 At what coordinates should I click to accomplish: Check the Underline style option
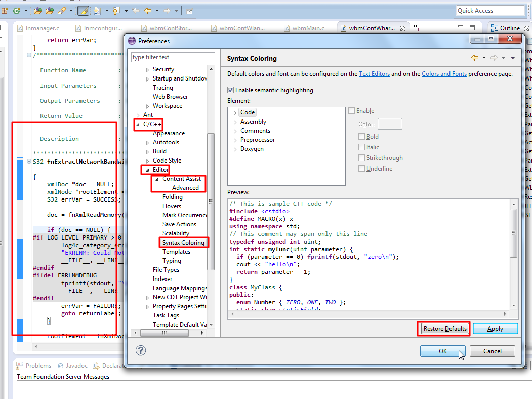pos(362,168)
